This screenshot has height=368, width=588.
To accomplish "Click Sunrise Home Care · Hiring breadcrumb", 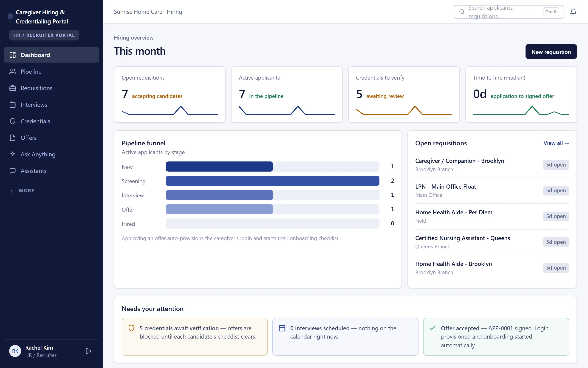I will (x=148, y=12).
